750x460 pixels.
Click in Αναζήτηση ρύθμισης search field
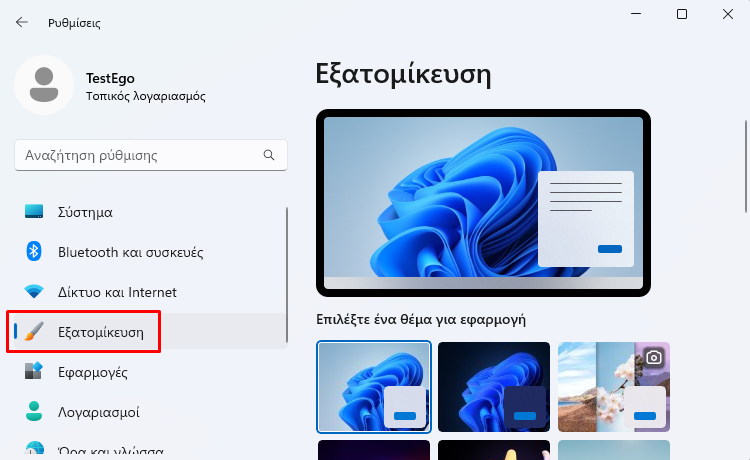coord(151,155)
